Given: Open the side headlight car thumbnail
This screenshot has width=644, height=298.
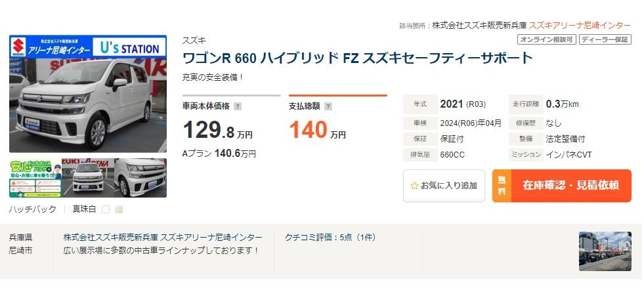Looking at the screenshot, I should click(140, 178).
